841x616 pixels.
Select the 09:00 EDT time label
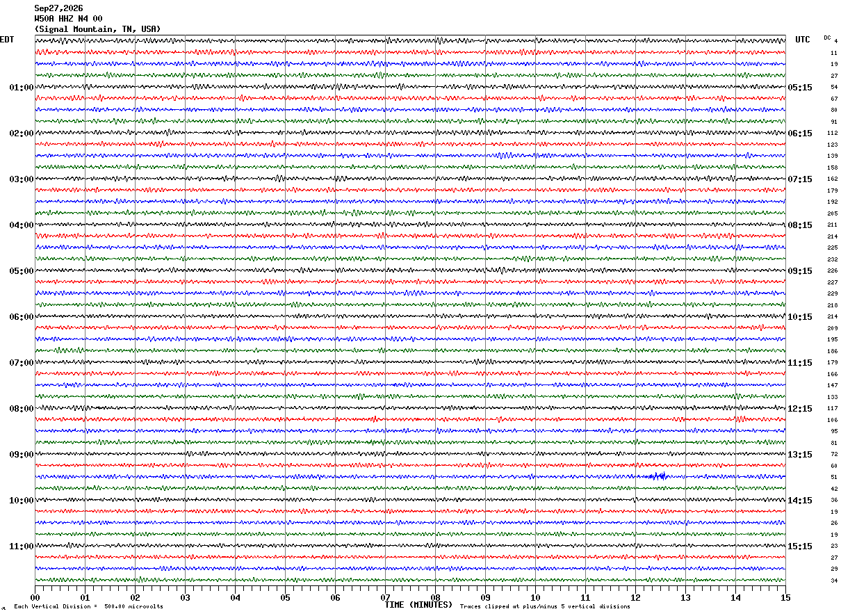(21, 455)
